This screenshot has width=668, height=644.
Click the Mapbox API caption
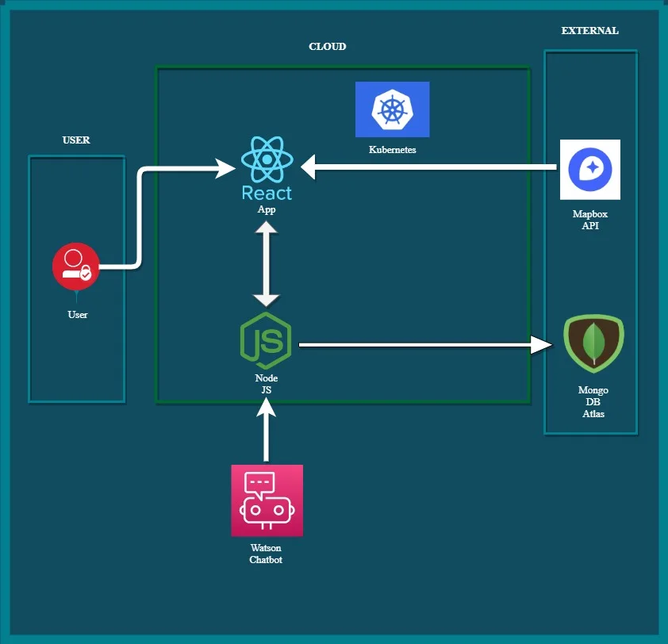[x=590, y=220]
